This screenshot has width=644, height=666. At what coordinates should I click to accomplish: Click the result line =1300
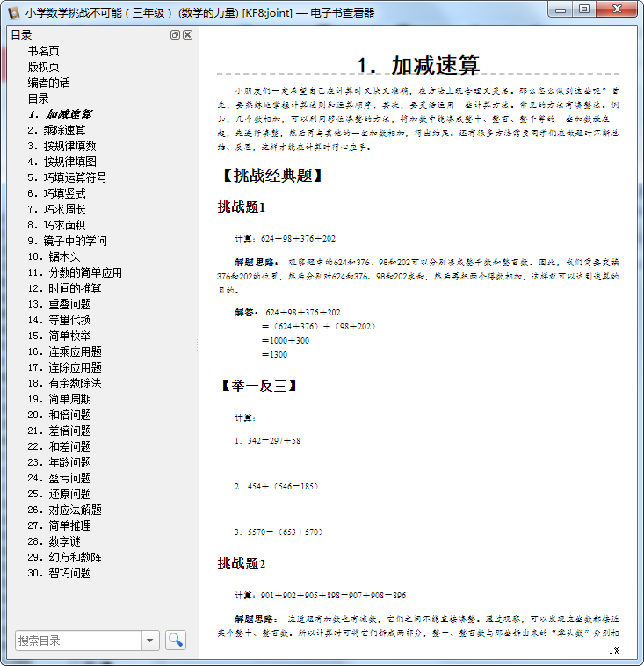coord(274,354)
